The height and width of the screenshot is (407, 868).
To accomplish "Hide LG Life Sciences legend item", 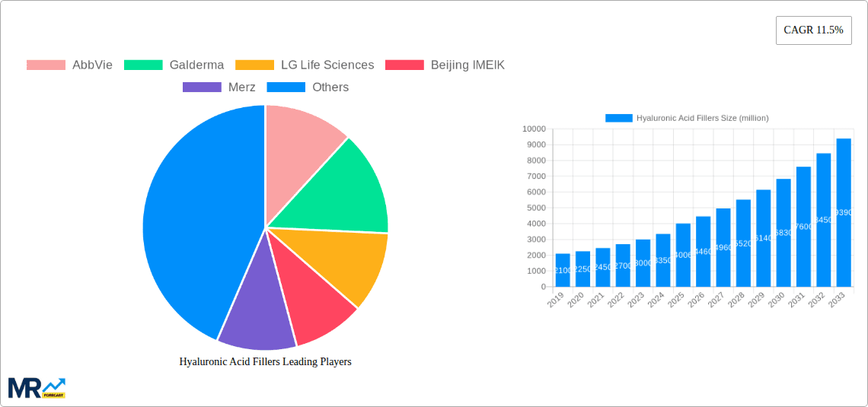I will pos(327,65).
